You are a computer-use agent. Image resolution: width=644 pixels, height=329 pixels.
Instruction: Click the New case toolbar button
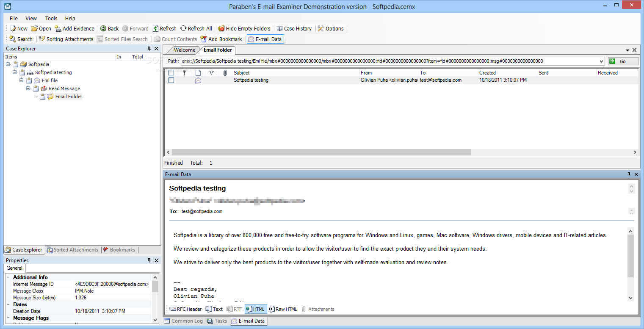pos(19,28)
